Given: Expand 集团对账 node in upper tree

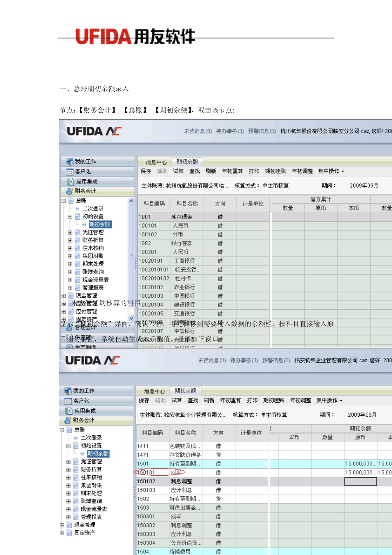Looking at the screenshot, I should pyautogui.click(x=70, y=256).
